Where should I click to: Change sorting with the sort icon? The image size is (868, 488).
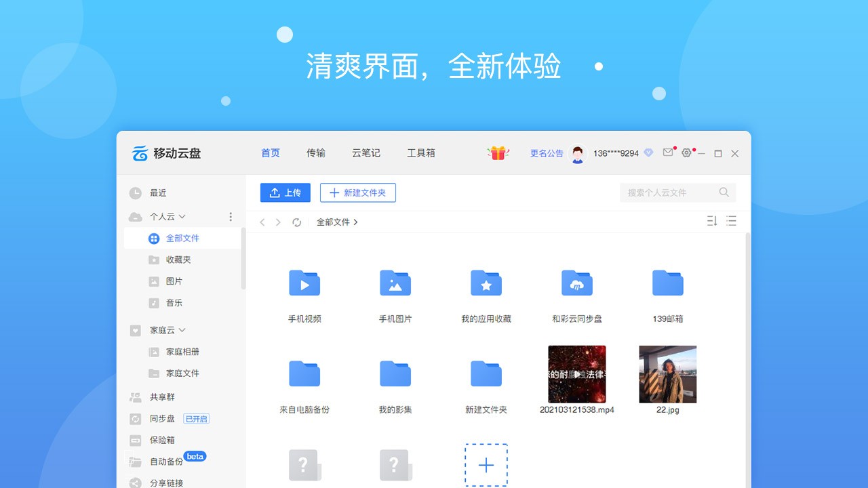pos(712,220)
